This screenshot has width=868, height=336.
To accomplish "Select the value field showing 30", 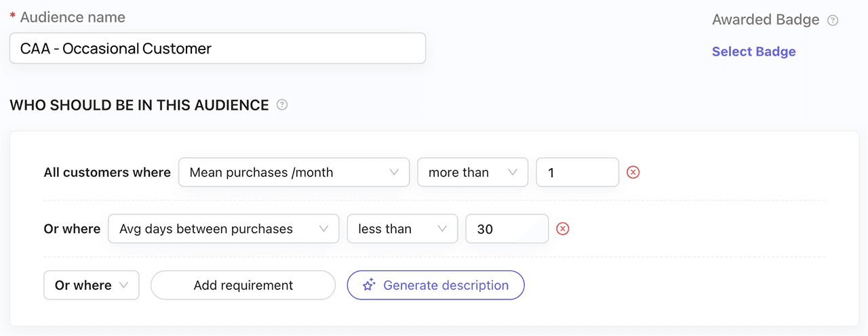I will pos(507,229).
